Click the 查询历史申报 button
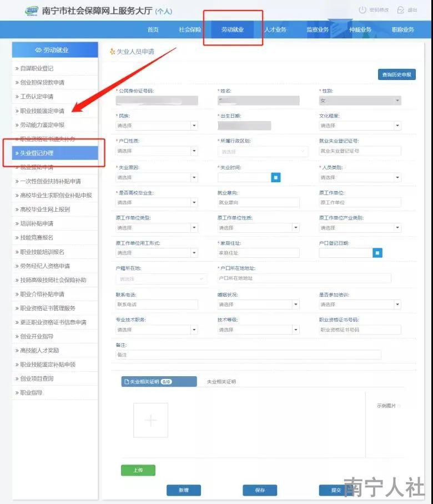 click(x=397, y=74)
